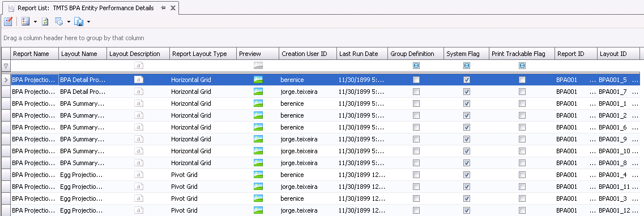Screen dimensions: 644x216
Task: Sort by Layout Name column header
Action: (83, 54)
